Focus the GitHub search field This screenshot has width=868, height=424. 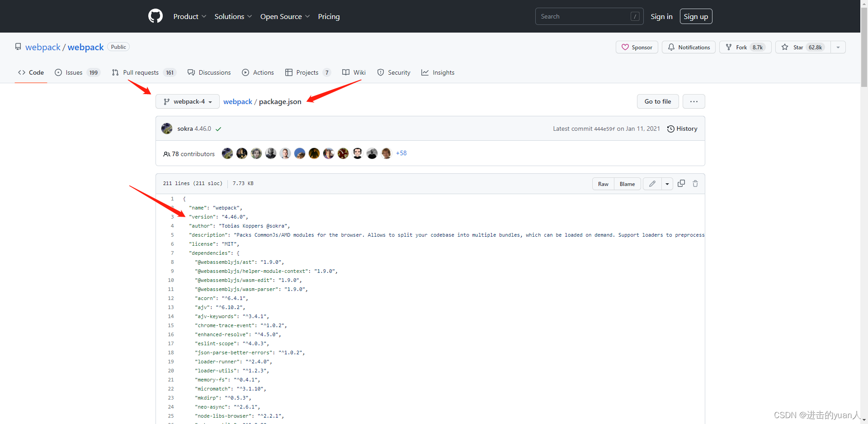[x=589, y=16]
